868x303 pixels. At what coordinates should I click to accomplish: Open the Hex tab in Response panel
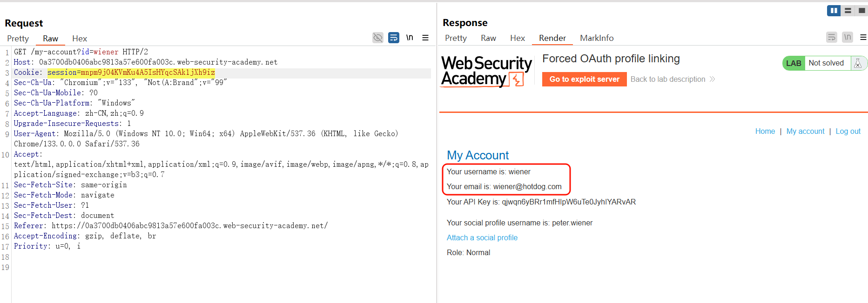click(x=517, y=38)
